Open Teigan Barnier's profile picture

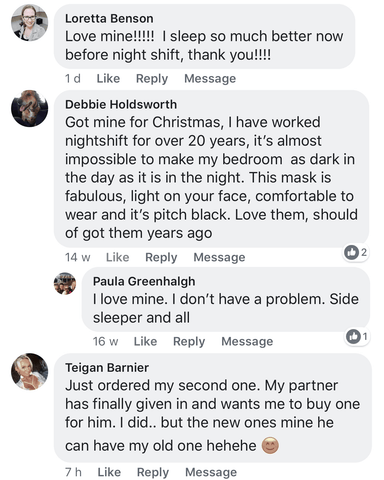(x=30, y=371)
